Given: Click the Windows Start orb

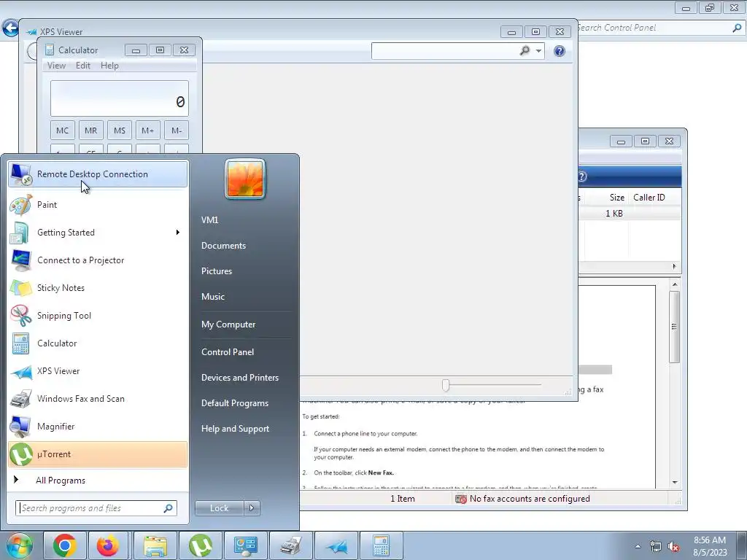Looking at the screenshot, I should point(19,545).
